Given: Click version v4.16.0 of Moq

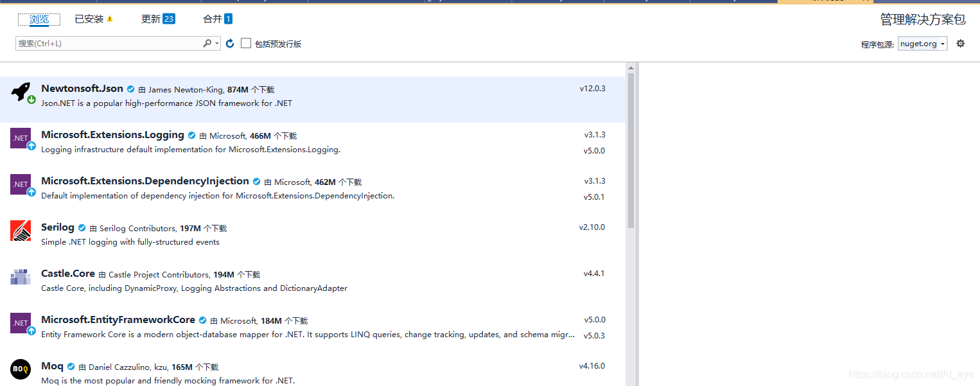Looking at the screenshot, I should click(592, 366).
